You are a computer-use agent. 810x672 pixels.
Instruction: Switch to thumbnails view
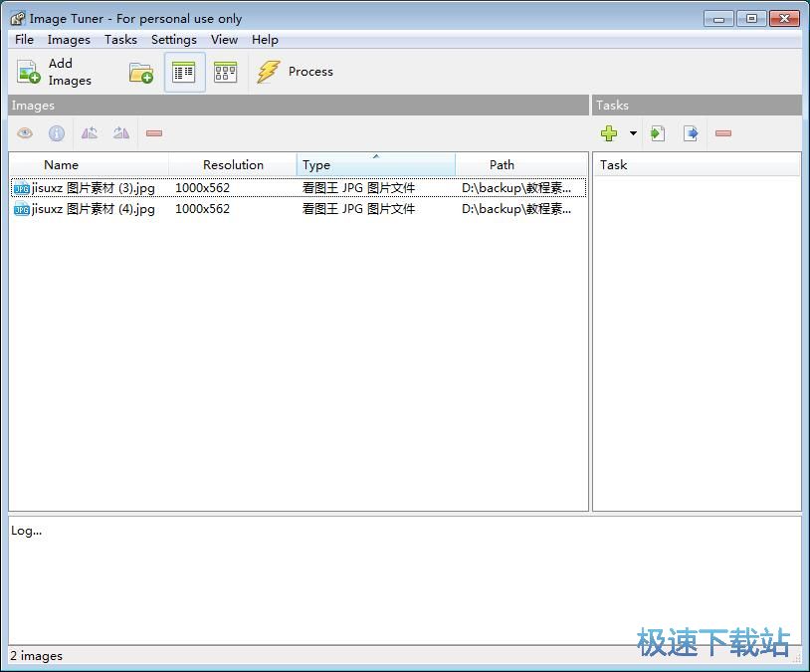click(225, 73)
